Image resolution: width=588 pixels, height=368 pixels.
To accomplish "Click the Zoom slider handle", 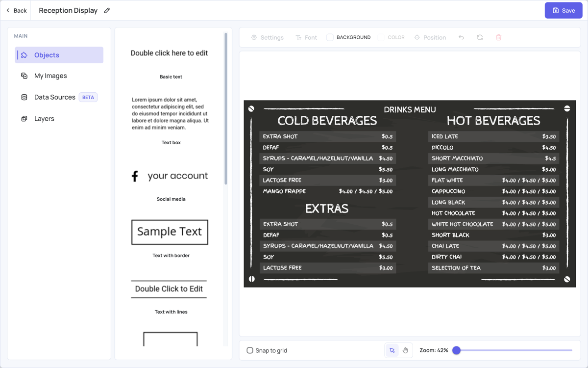I will pos(457,350).
